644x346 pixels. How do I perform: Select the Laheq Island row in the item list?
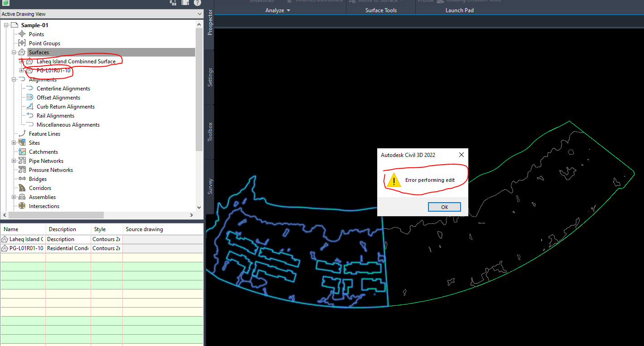click(23, 239)
